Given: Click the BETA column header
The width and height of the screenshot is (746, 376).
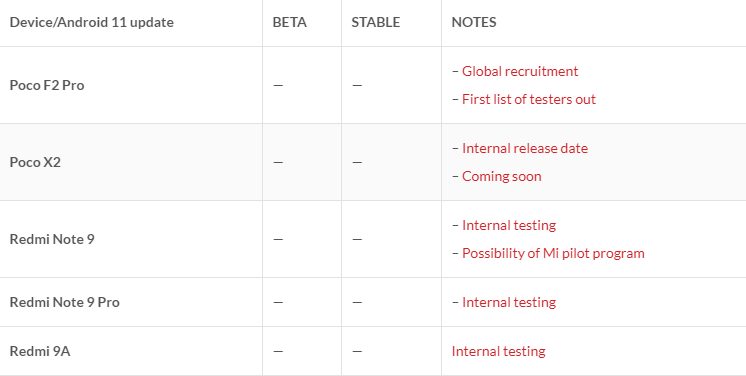Looking at the screenshot, I should tap(289, 22).
